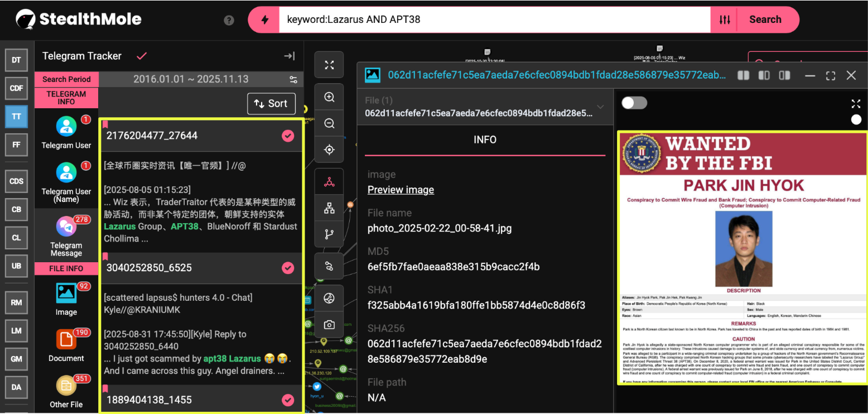868x414 pixels.
Task: Select the INFO tab
Action: tap(485, 139)
